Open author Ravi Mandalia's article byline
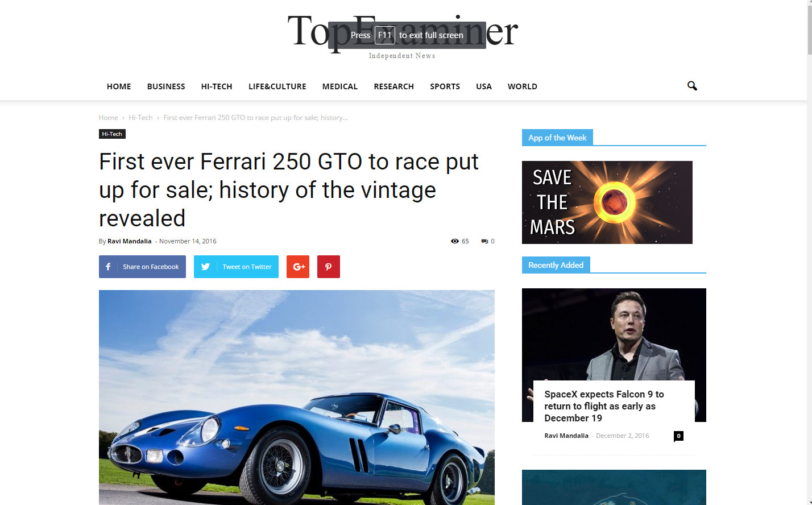The height and width of the screenshot is (505, 812). 130,241
